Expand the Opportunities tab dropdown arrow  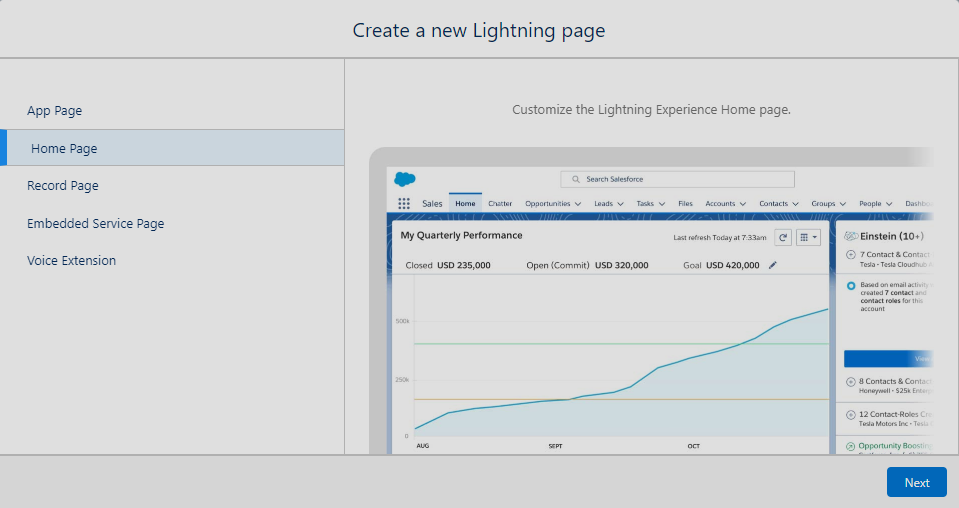578,204
